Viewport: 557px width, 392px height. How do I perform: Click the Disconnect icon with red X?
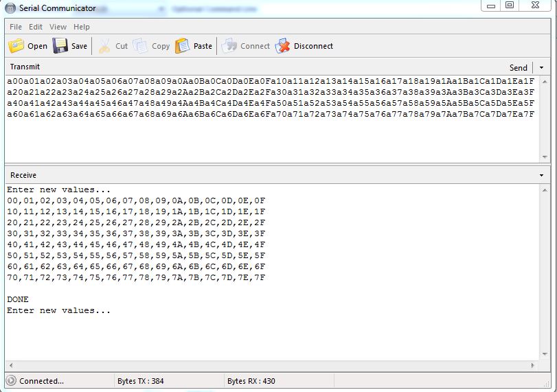point(282,46)
